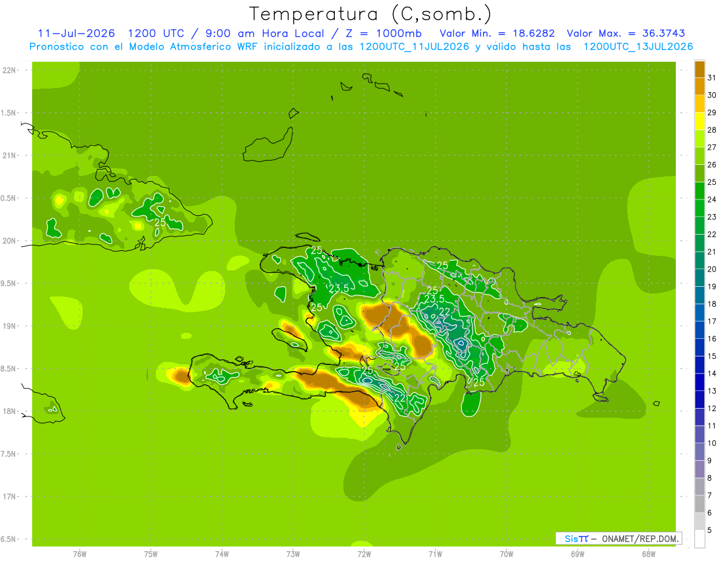728x562 pixels.
Task: Click the gray swatch between 6 and 7
Action: (699, 504)
